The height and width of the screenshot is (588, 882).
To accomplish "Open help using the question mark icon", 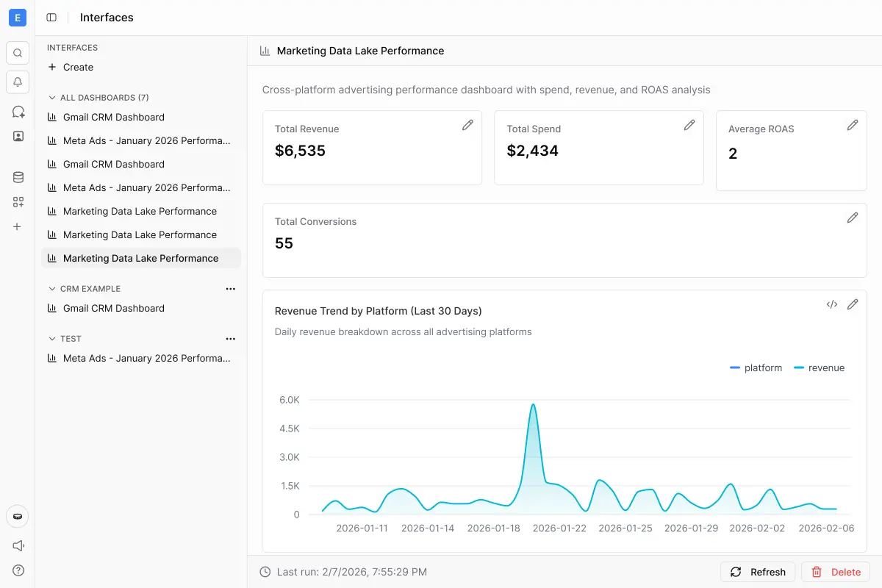I will click(17, 570).
